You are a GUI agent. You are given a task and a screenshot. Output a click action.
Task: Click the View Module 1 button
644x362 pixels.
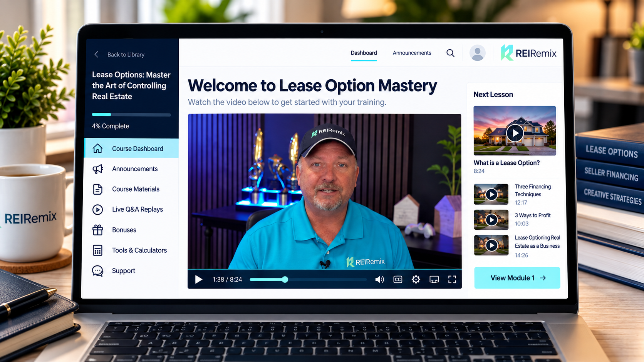pos(517,278)
